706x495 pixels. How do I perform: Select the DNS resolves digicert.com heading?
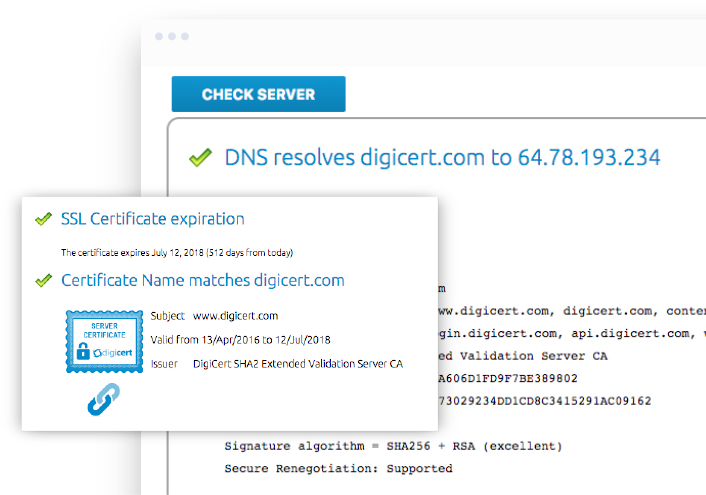coord(442,157)
